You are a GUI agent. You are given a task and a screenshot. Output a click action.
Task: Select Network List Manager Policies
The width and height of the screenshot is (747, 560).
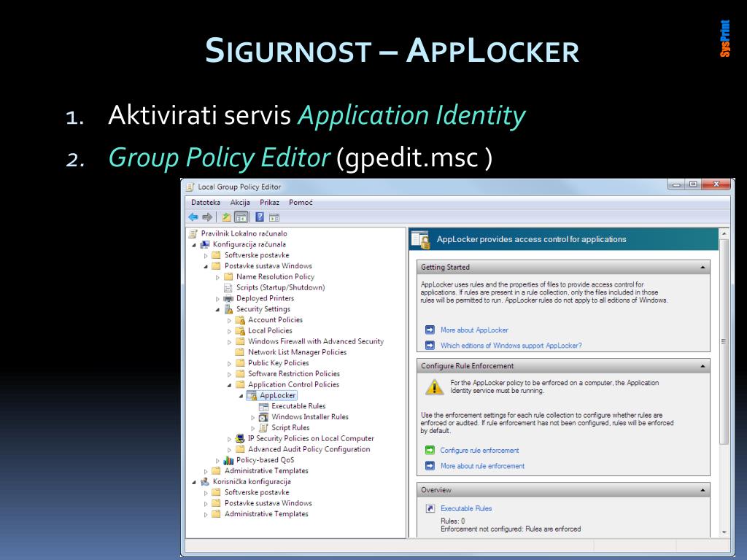[x=298, y=352]
